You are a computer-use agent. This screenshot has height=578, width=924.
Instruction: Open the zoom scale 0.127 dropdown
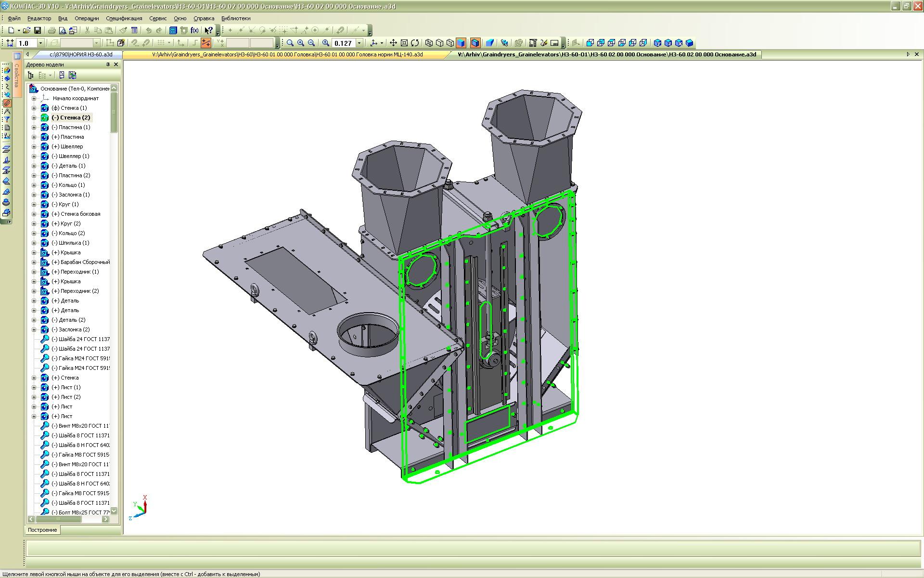point(359,43)
